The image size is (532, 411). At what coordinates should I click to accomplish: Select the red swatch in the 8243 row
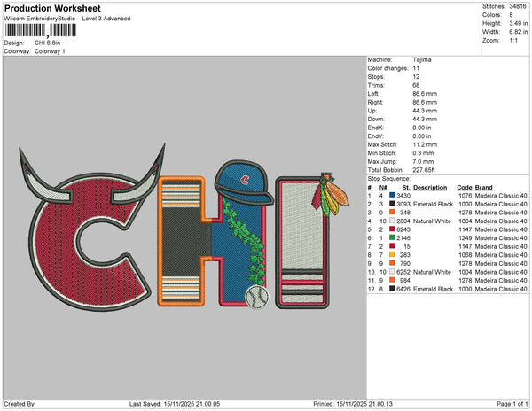coord(392,229)
